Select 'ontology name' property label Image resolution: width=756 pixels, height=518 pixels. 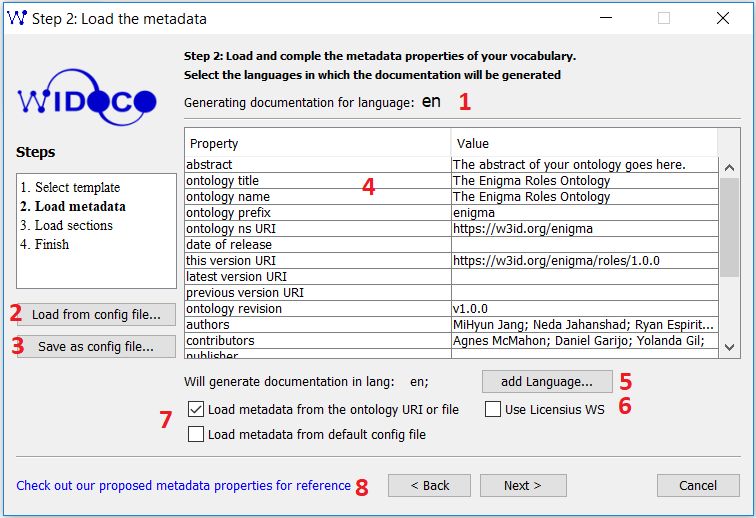tap(228, 196)
